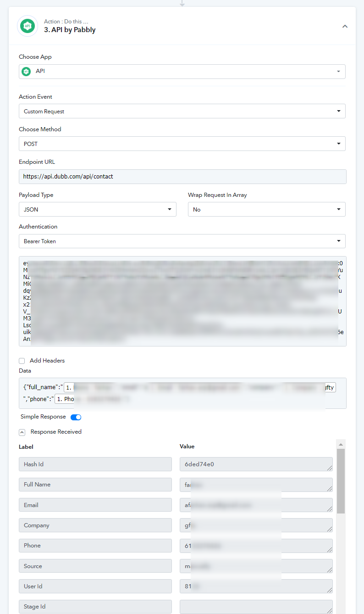
Task: Click the Phone label field
Action: click(95, 546)
